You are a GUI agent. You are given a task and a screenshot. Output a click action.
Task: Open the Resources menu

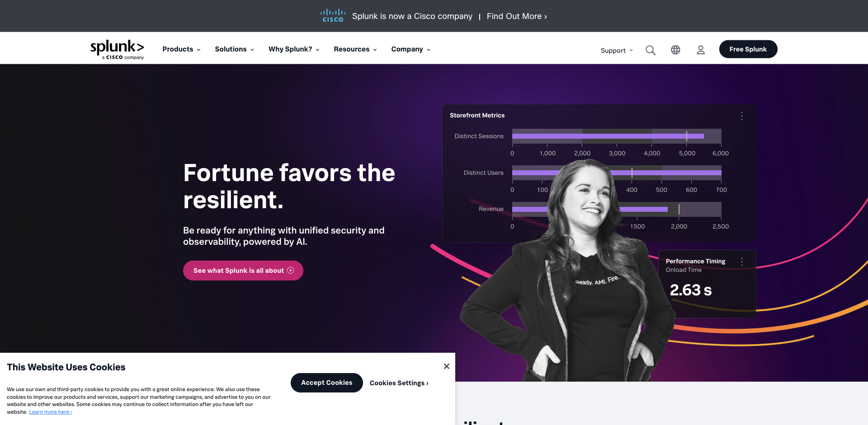click(355, 49)
